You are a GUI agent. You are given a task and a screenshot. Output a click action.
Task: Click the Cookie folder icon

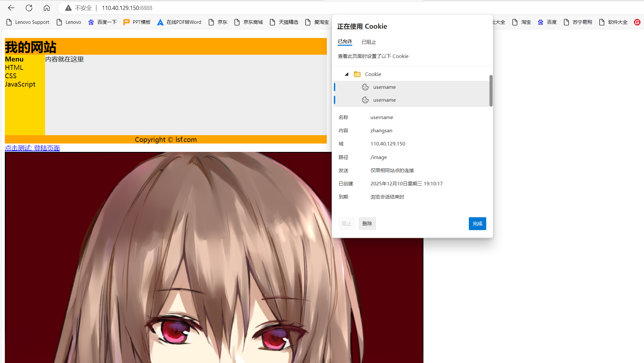pos(357,74)
